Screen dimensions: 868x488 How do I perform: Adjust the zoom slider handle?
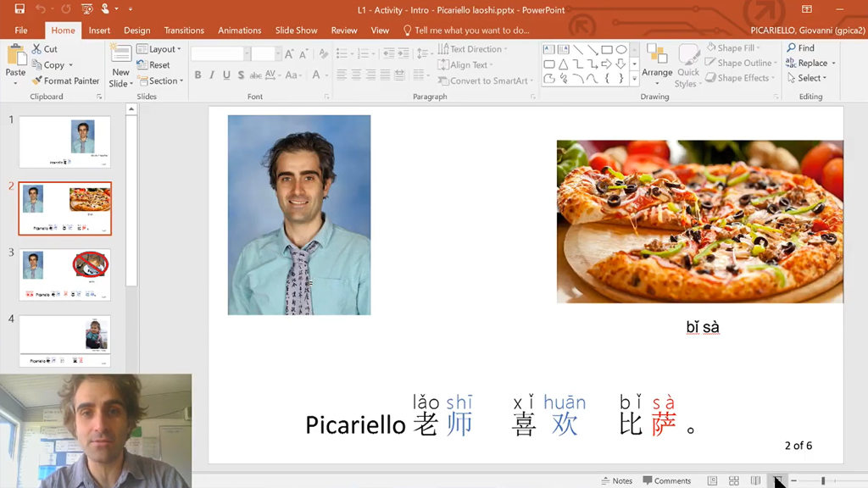click(x=822, y=480)
